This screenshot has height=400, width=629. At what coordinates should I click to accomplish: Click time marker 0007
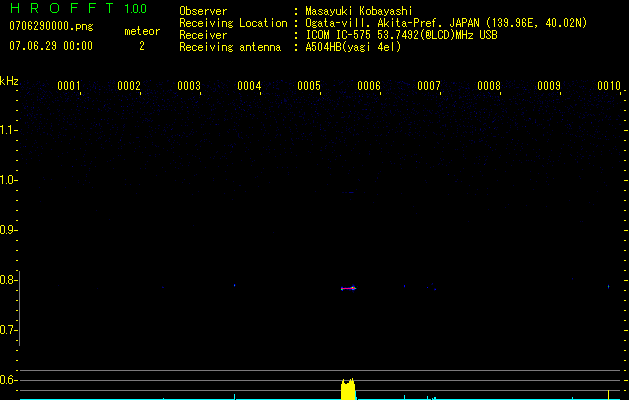coord(429,86)
